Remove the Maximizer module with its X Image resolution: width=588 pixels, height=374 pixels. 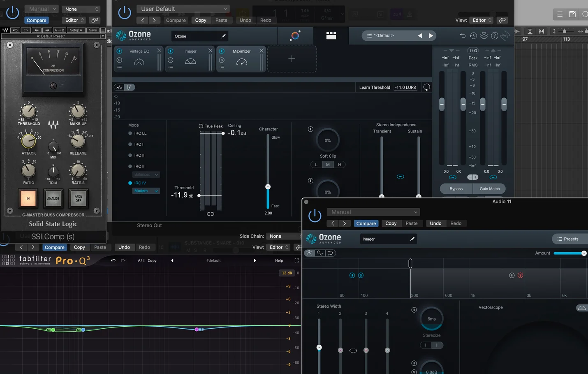pyautogui.click(x=262, y=51)
